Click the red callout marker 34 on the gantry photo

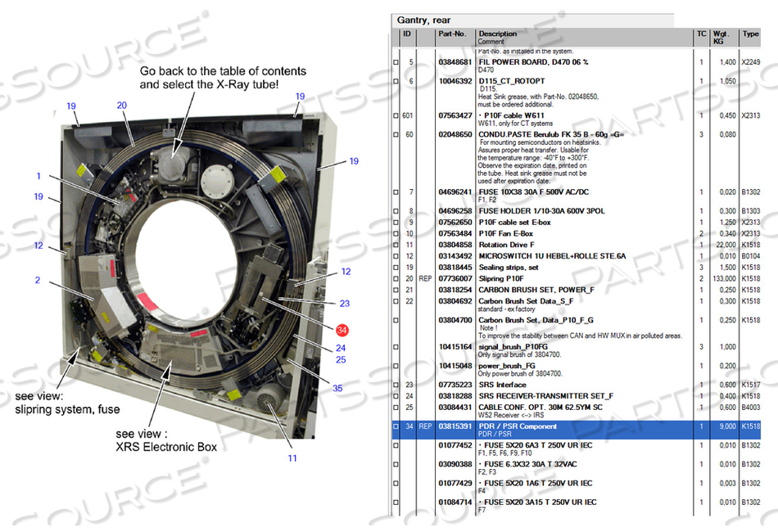coord(342,329)
